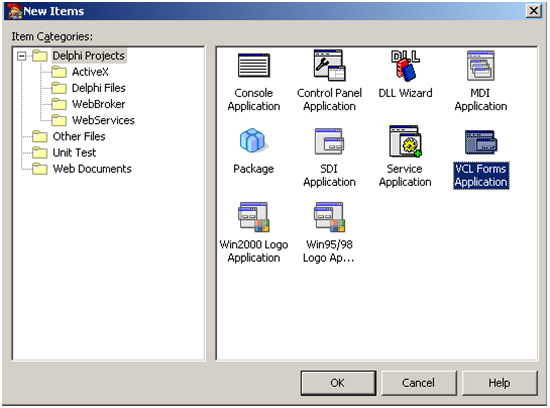Select the WebBroker category label
The image size is (550, 408).
point(99,104)
